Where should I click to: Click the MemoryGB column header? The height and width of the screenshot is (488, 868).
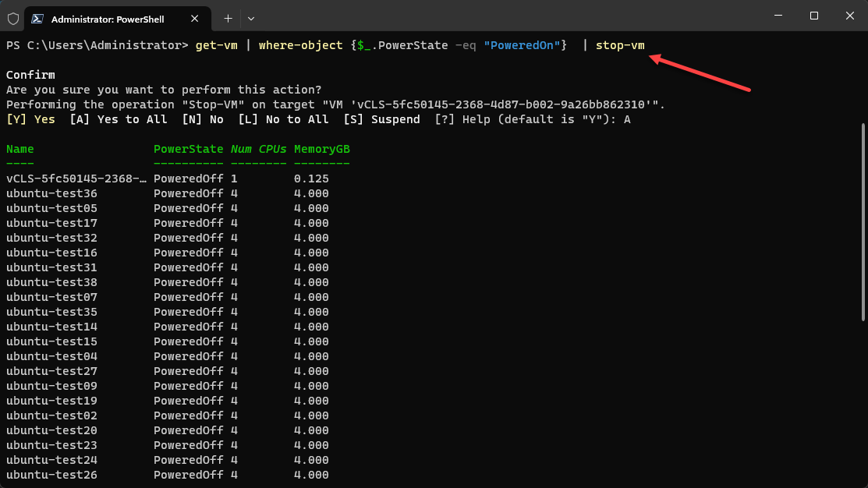click(321, 149)
